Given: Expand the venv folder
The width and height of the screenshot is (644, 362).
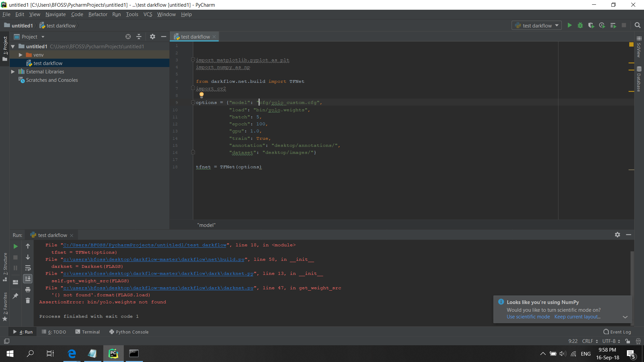Looking at the screenshot, I should point(20,55).
